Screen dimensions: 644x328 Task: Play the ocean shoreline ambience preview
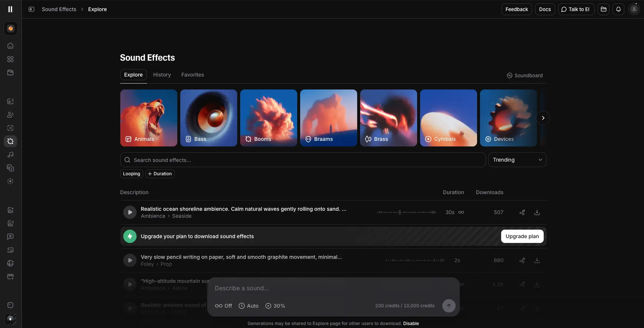coord(130,212)
